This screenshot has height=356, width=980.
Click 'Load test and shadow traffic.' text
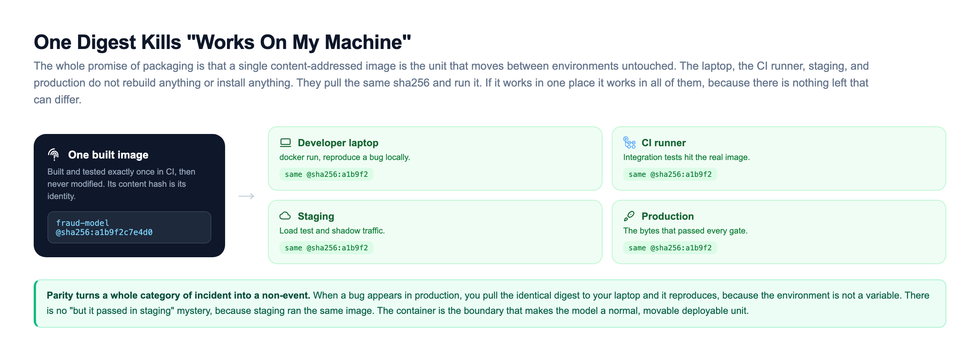332,231
